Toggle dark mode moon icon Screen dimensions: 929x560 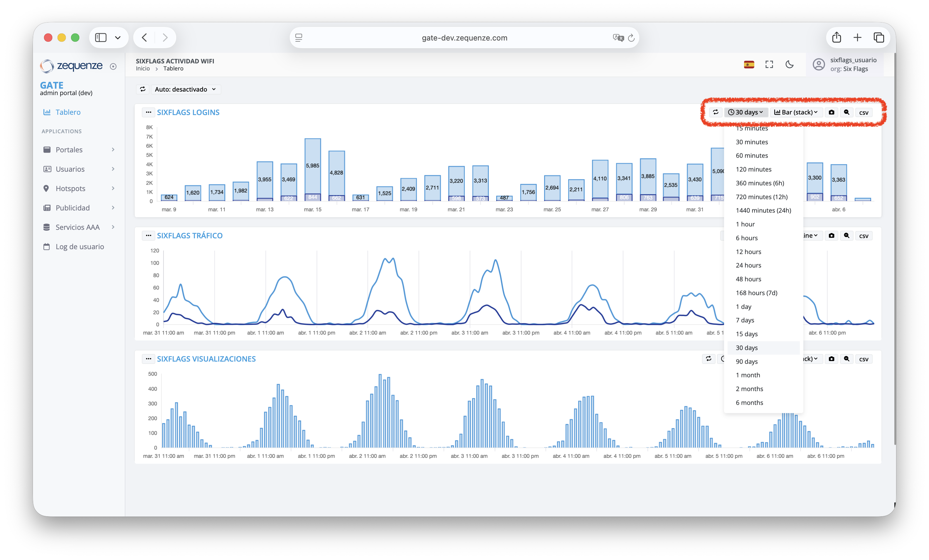[790, 65]
